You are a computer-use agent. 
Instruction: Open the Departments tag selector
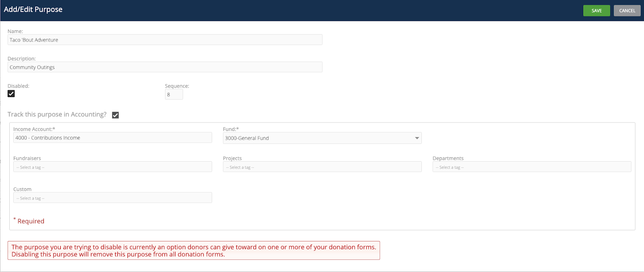(x=532, y=167)
